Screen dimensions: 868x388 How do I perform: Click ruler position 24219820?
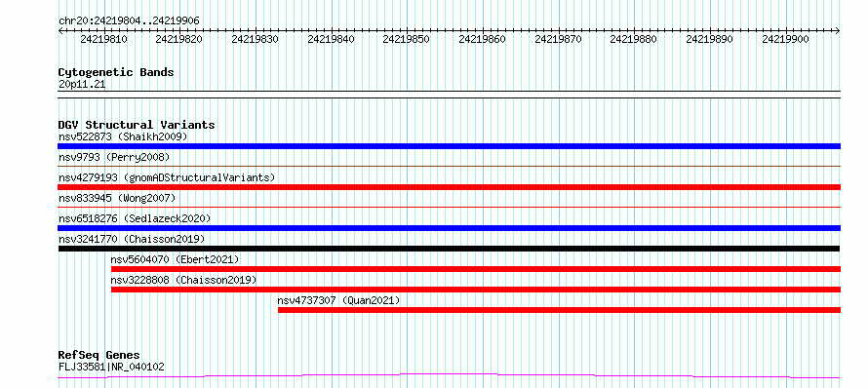click(178, 39)
